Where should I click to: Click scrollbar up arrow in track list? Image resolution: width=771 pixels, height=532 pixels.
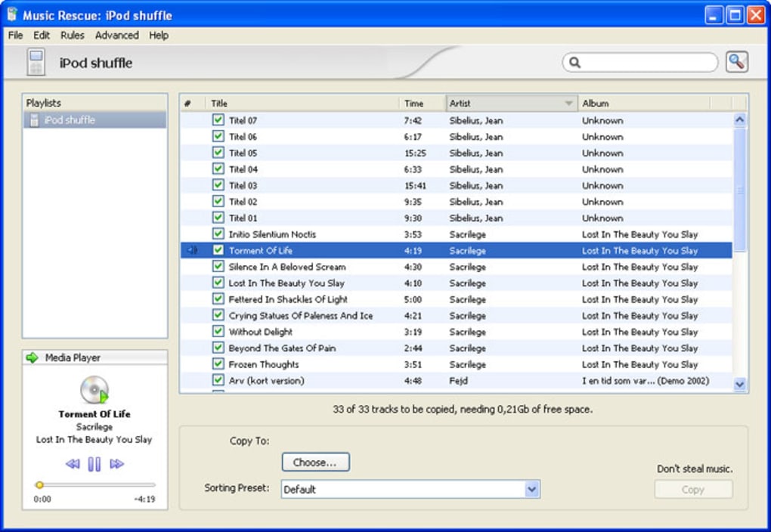[739, 120]
